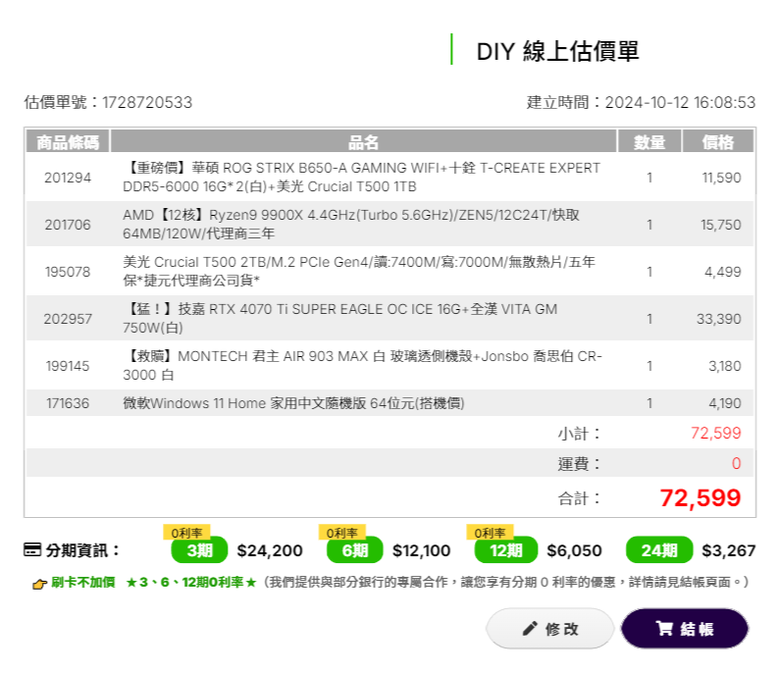Click product code 195078

(68, 272)
